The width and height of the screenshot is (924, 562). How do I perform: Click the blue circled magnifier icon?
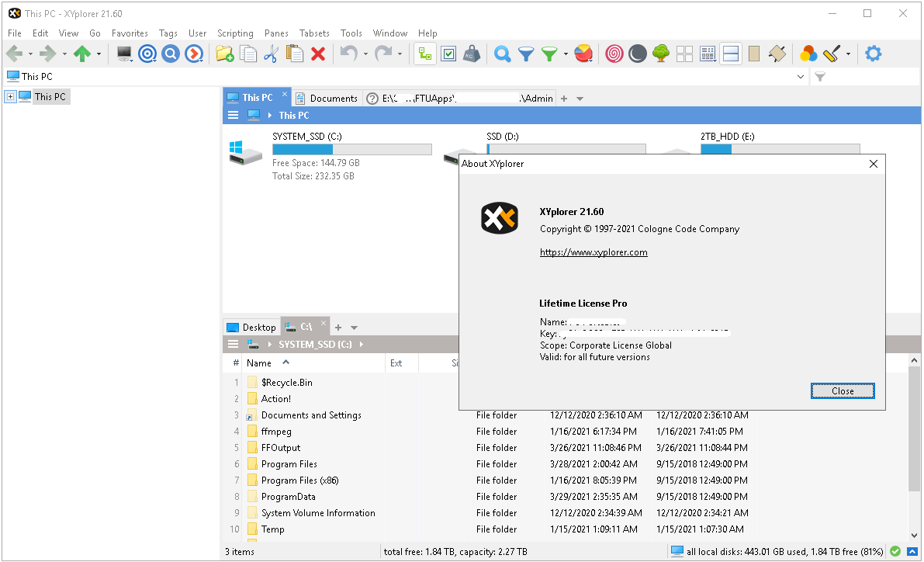(x=171, y=54)
